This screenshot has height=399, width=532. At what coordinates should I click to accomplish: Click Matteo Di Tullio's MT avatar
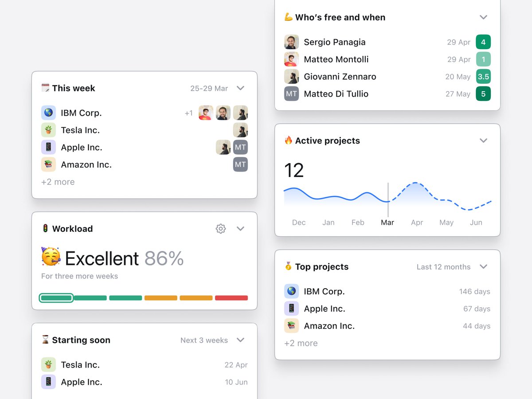pos(291,94)
